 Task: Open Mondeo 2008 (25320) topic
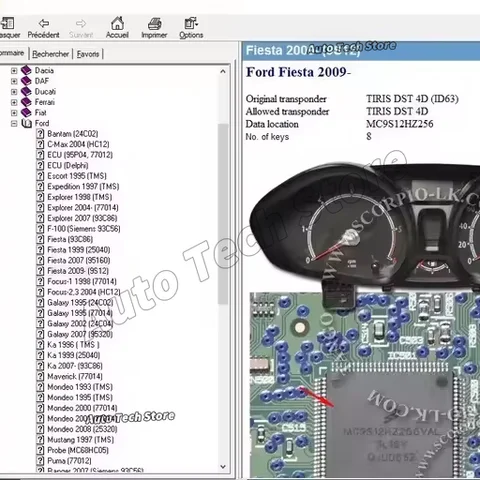point(82,429)
